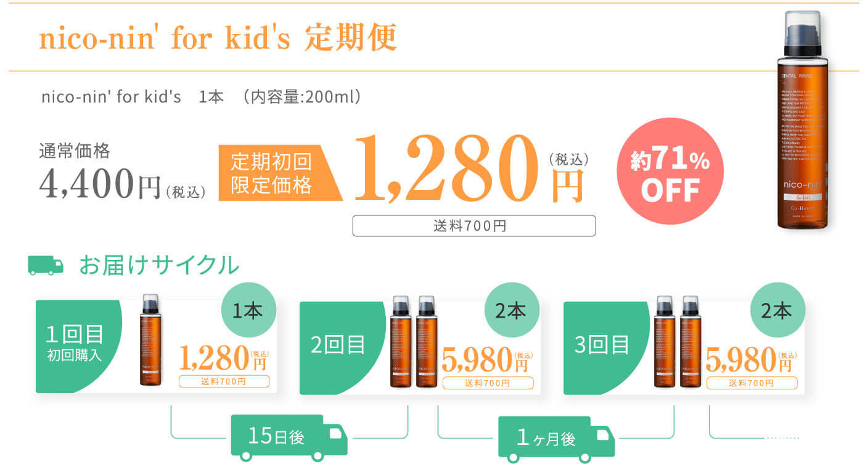Select the 1回目 初回購入 green label
Viewport: 868px width, 464px height.
[75, 346]
